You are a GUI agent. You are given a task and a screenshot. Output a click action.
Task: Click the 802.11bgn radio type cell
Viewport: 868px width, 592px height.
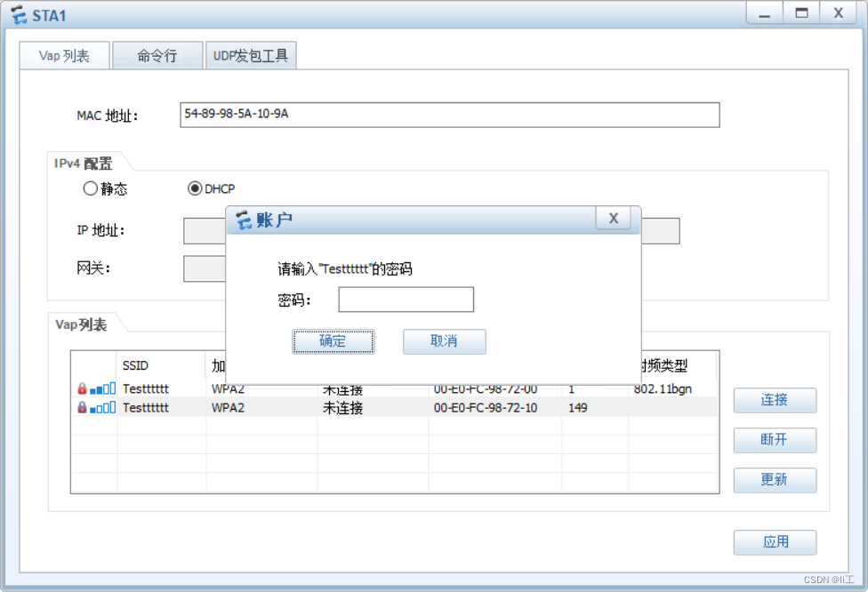(x=663, y=389)
